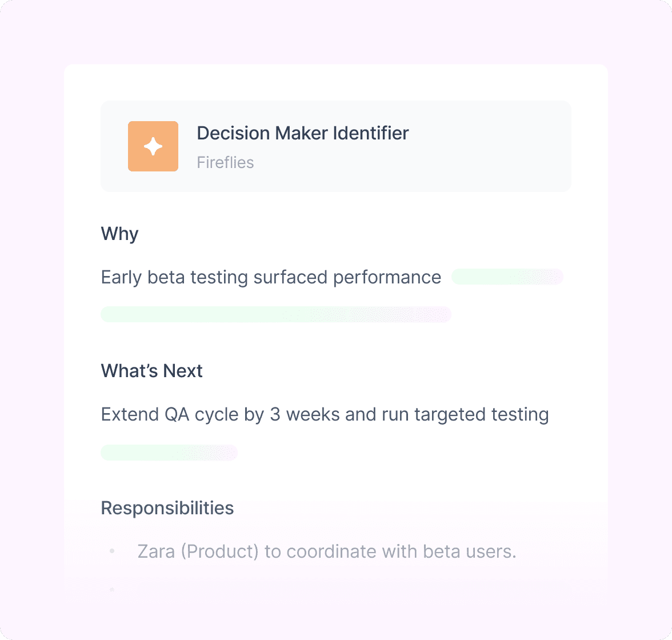Select the Responsibilities heading
The width and height of the screenshot is (672, 640).
167,508
